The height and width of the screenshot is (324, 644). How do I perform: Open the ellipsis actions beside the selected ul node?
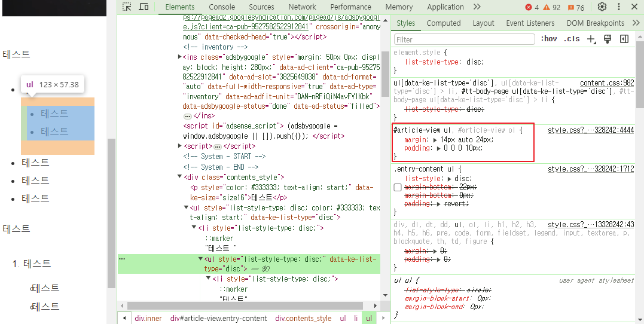(121, 259)
